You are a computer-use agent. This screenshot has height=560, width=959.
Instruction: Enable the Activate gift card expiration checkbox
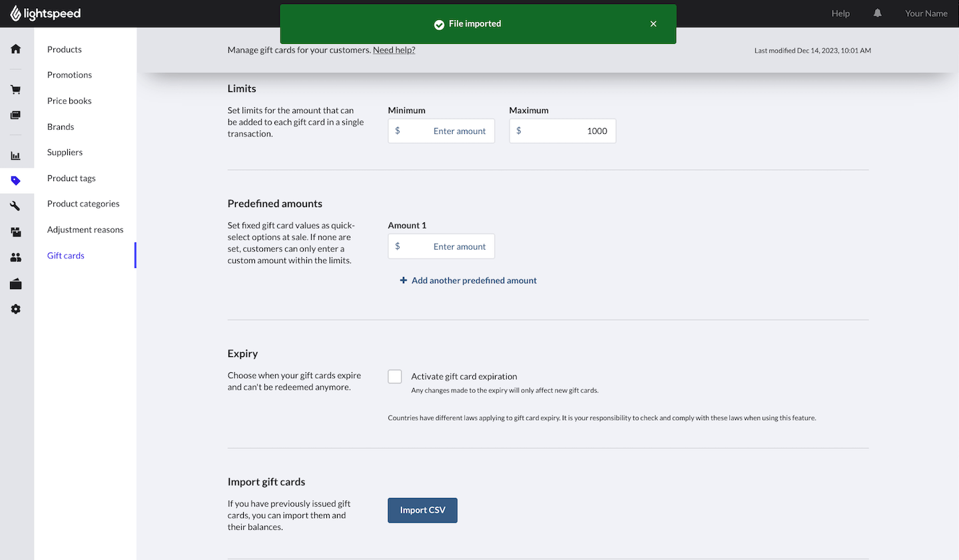395,377
